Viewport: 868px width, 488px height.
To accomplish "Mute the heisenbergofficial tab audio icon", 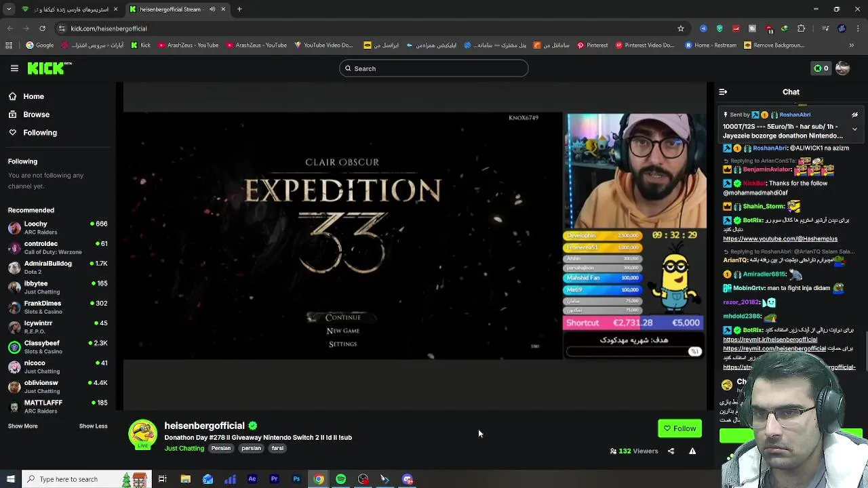I will click(x=212, y=9).
